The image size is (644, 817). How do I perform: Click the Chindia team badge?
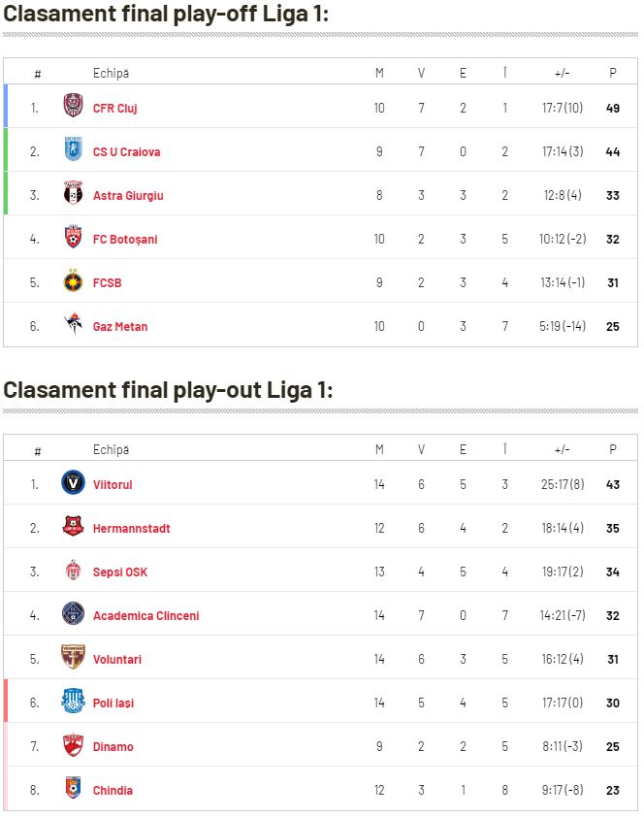pos(73,787)
